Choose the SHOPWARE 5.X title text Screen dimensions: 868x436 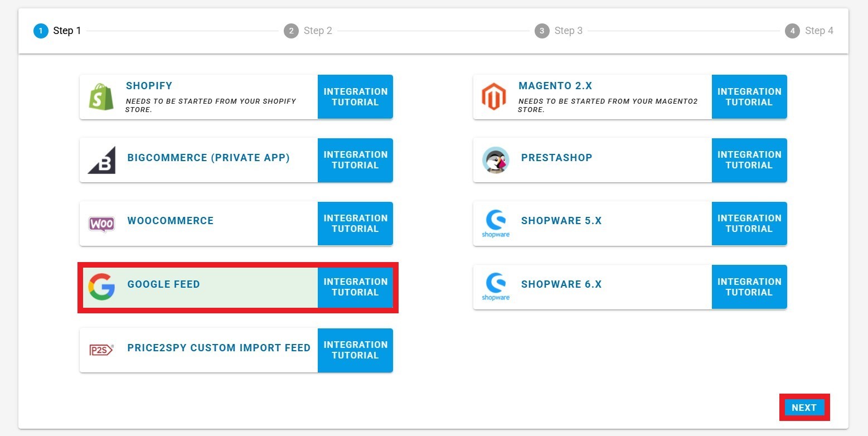[x=561, y=221]
